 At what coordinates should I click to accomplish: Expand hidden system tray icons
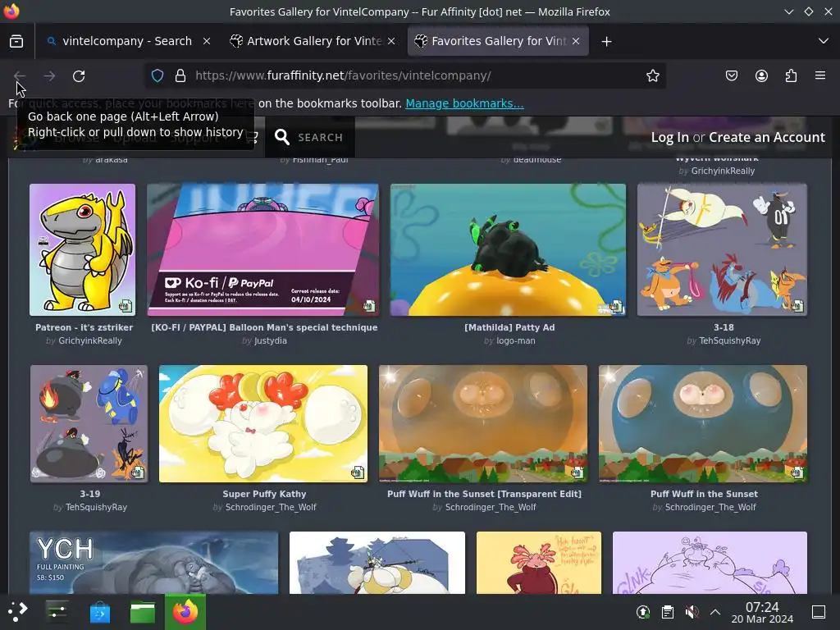coord(715,612)
